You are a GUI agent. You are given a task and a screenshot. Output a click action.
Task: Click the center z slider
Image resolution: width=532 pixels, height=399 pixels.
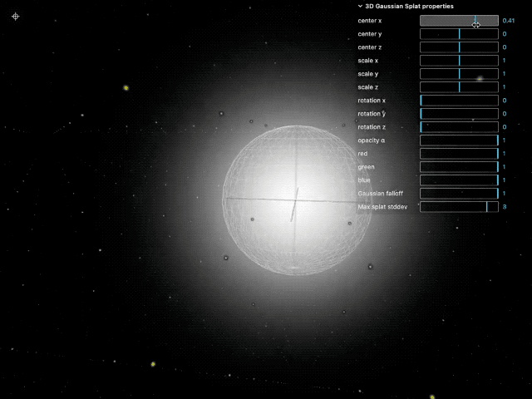click(459, 47)
